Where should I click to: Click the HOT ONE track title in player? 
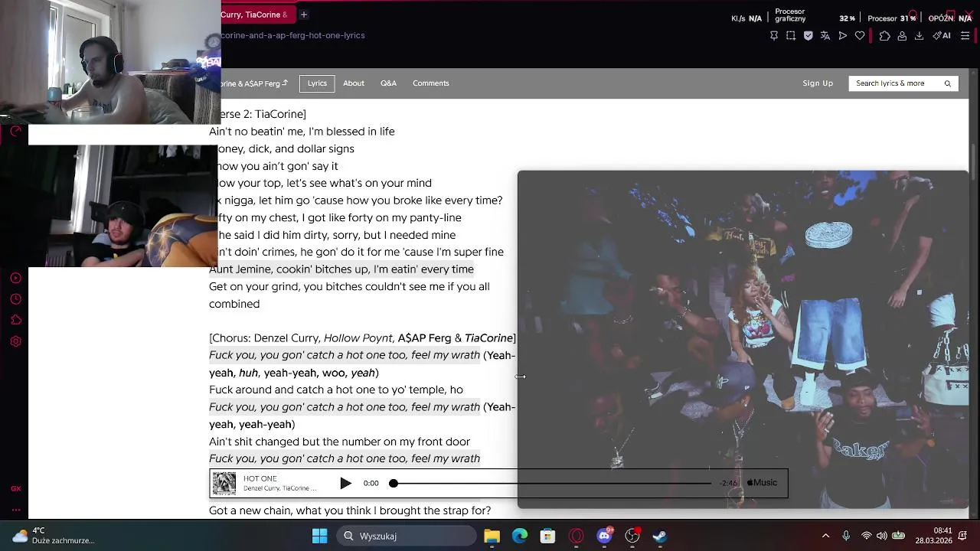click(x=260, y=478)
